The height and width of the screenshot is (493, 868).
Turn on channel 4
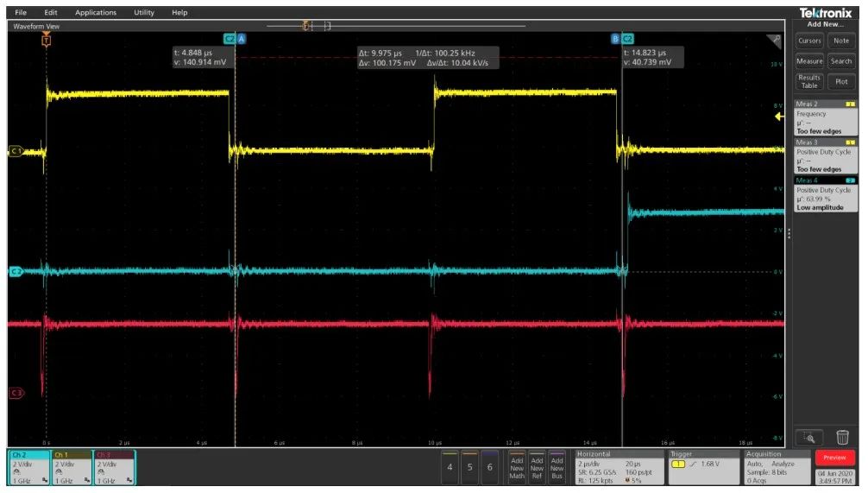[x=450, y=467]
